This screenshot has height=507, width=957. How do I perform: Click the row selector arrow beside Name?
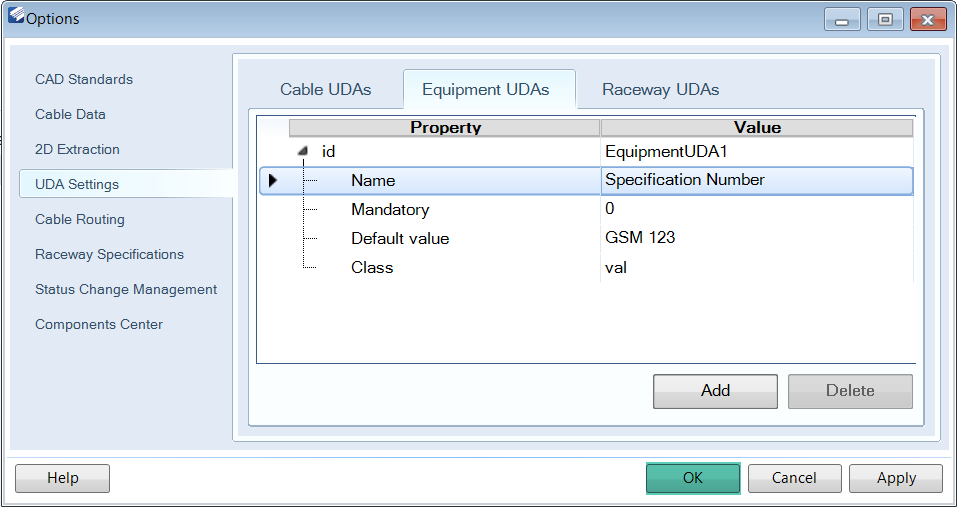tap(273, 181)
